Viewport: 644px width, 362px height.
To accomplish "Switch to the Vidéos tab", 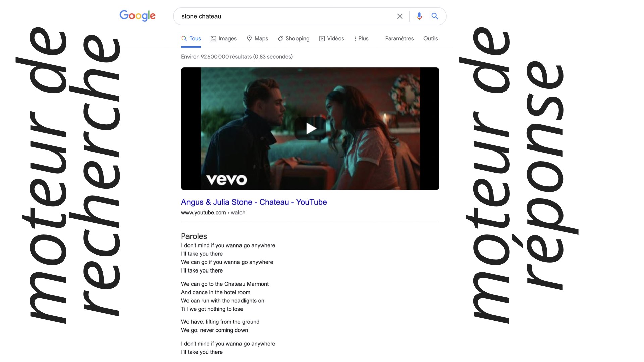I will tap(332, 39).
